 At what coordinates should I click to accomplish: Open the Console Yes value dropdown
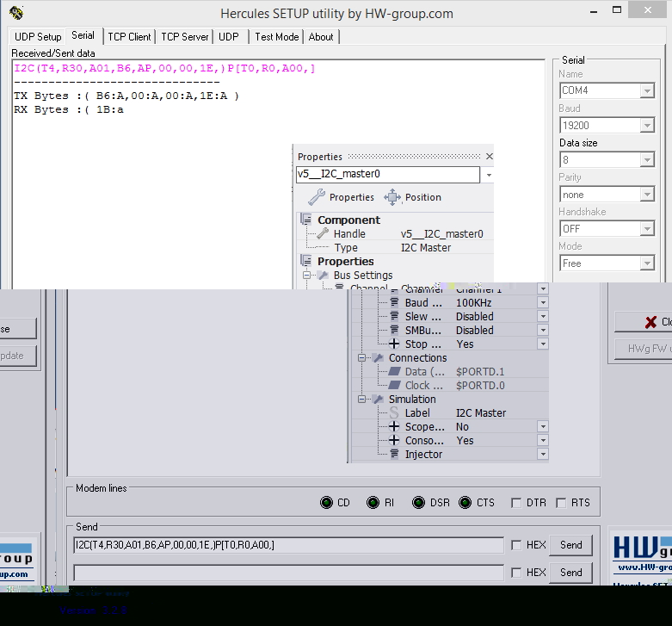click(x=543, y=440)
